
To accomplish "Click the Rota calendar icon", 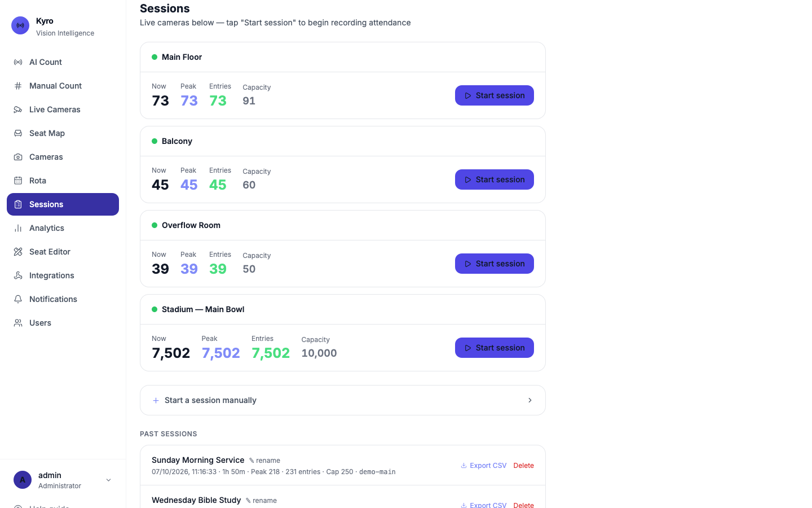I will point(18,181).
